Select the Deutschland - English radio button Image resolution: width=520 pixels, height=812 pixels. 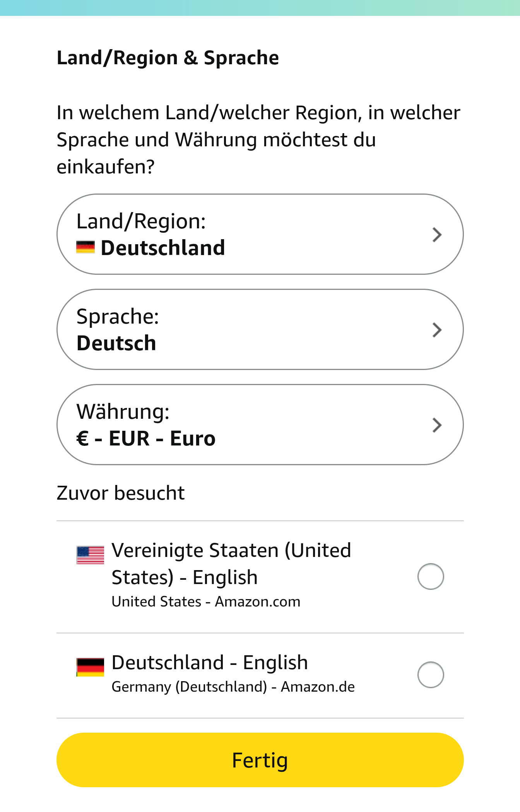click(430, 675)
